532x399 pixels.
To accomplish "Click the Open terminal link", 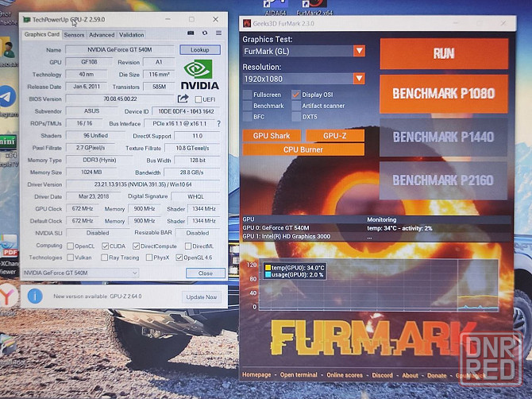I will pos(299,374).
